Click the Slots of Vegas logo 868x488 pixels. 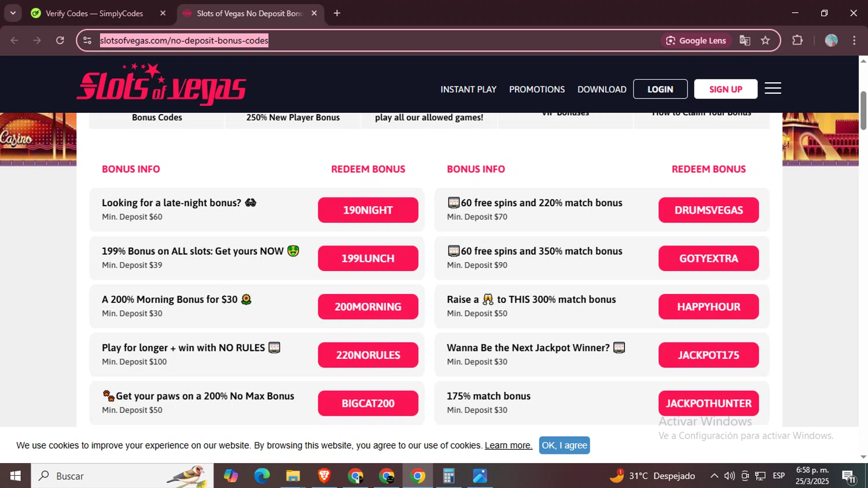162,85
